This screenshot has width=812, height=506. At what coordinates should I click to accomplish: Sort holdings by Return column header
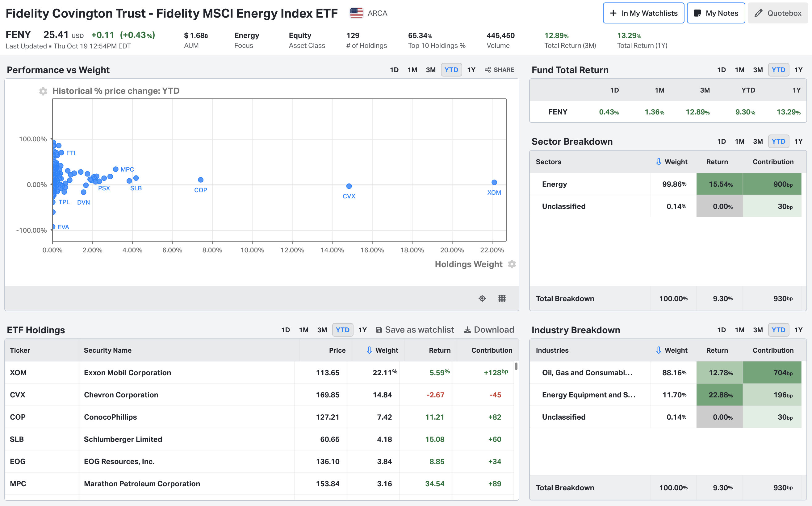[x=439, y=350]
